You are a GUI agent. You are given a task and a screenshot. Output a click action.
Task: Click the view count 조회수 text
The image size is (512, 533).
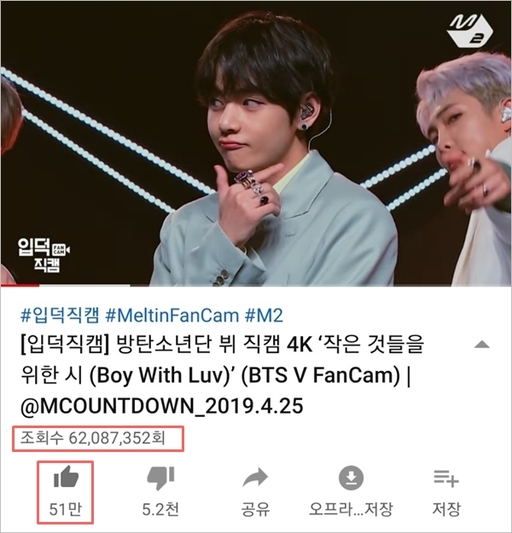click(93, 438)
